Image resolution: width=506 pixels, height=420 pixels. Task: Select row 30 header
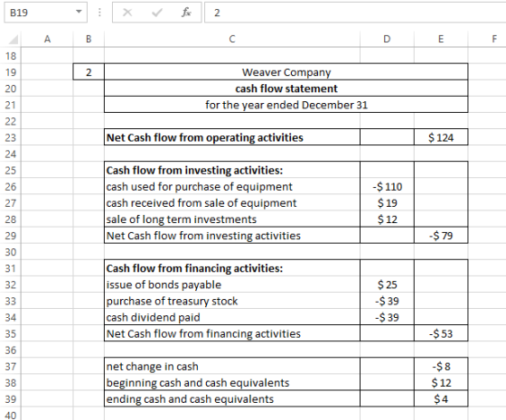tap(11, 252)
